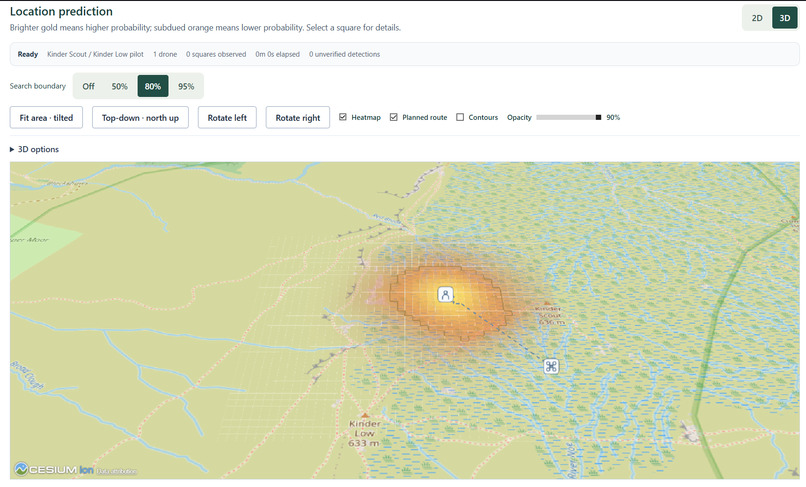Toggle the Heatmap checkbox
This screenshot has height=487, width=806.
click(343, 117)
